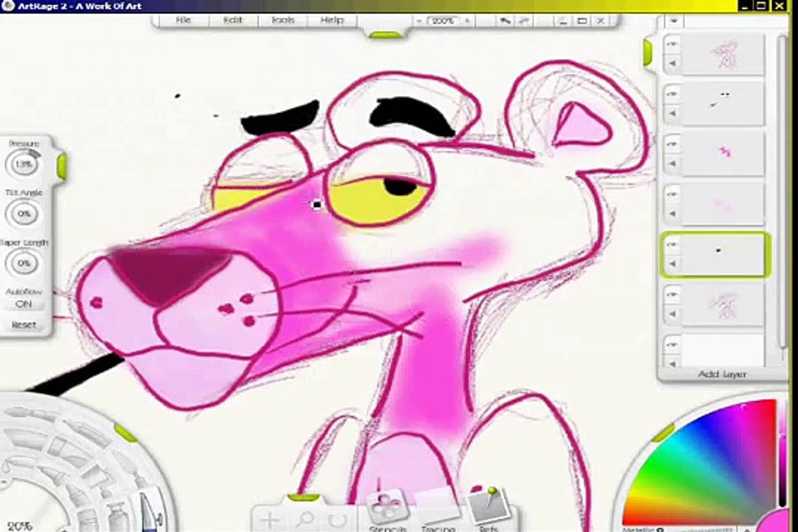Viewport: 798px width, 532px height.
Task: Open the arrow menu of the sketch layer below the selected layer
Action: pyautogui.click(x=672, y=314)
